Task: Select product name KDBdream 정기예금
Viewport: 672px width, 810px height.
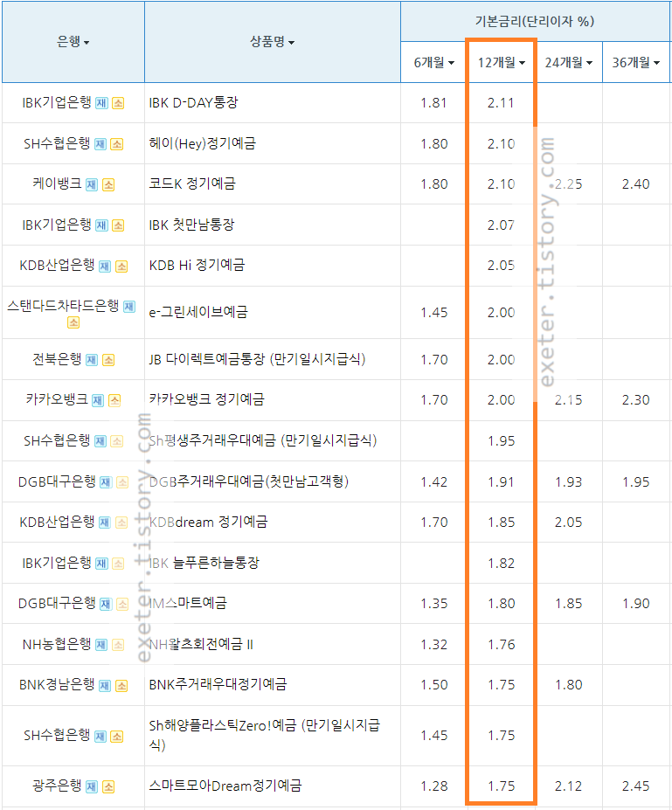Action: (208, 522)
